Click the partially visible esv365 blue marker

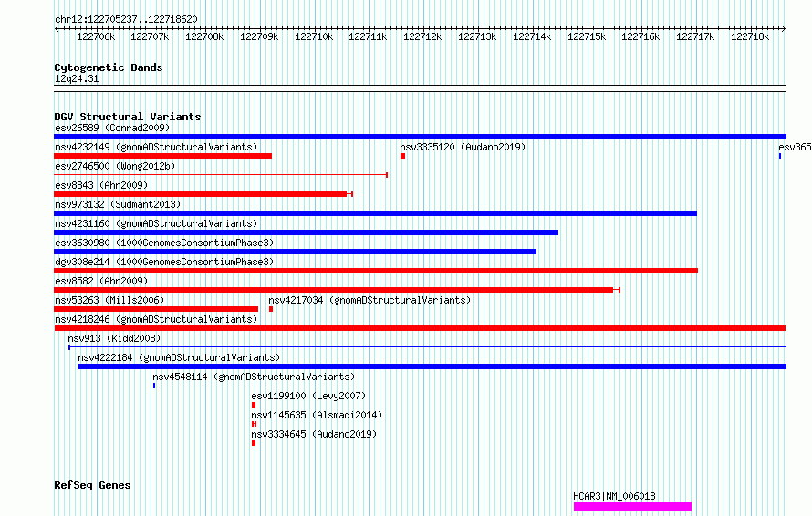[780, 156]
